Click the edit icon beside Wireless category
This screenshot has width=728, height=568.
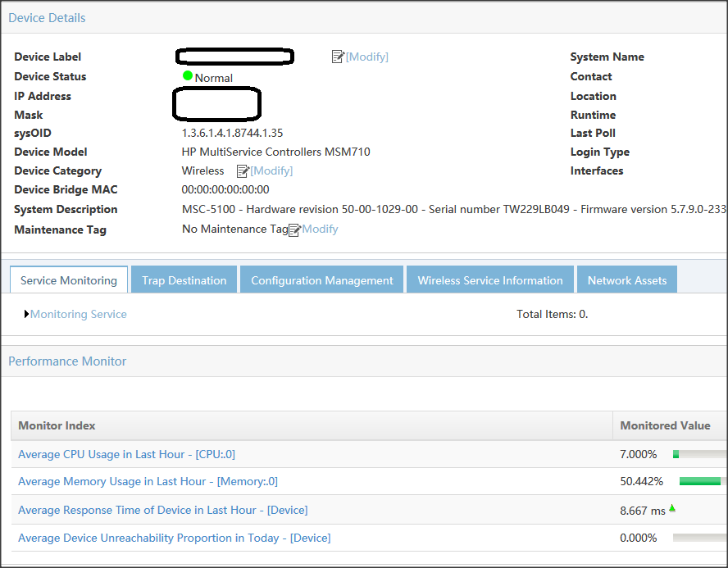pyautogui.click(x=243, y=170)
